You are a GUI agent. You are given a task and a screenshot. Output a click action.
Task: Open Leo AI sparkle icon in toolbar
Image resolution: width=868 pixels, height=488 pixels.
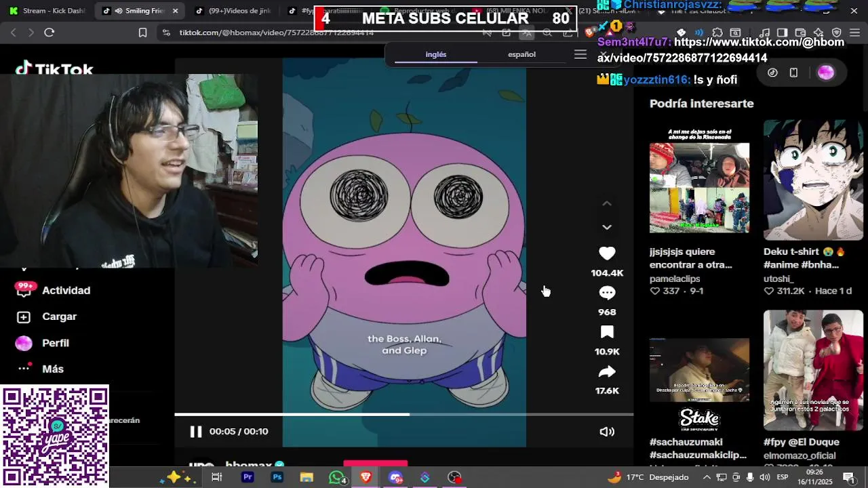pyautogui.click(x=818, y=33)
